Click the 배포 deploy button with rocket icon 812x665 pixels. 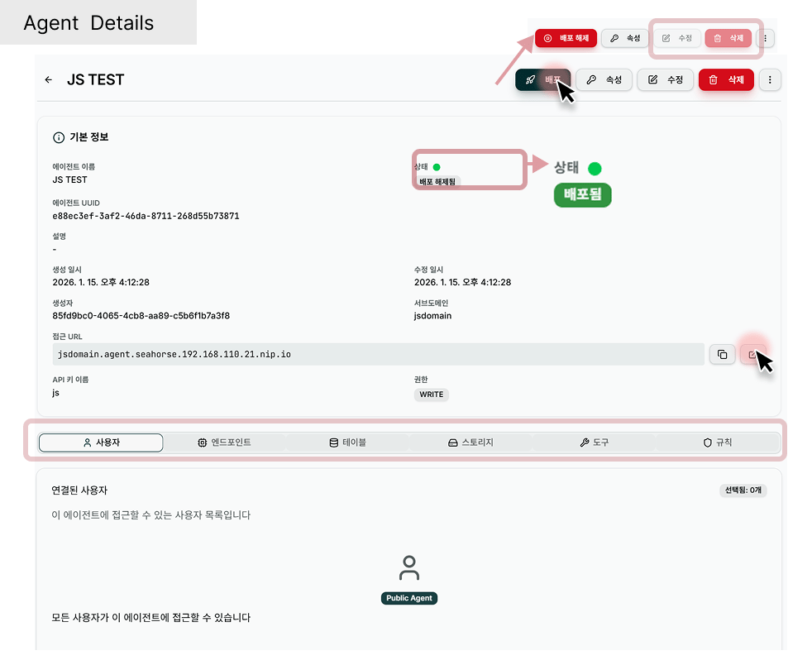point(542,79)
